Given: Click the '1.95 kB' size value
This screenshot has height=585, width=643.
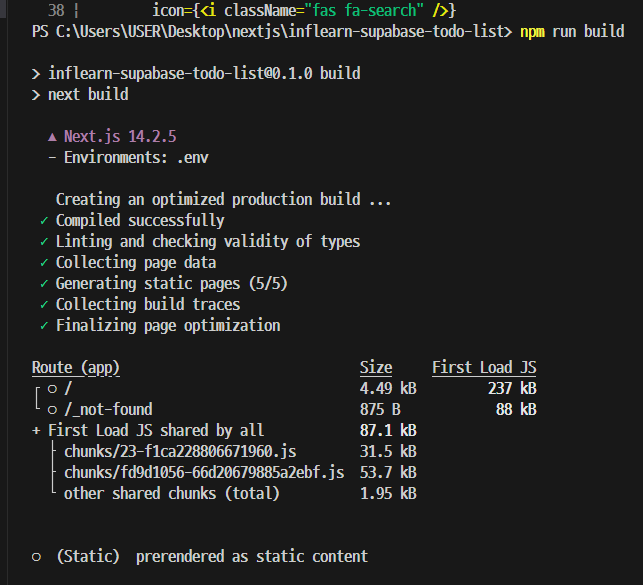Looking at the screenshot, I should tap(388, 494).
